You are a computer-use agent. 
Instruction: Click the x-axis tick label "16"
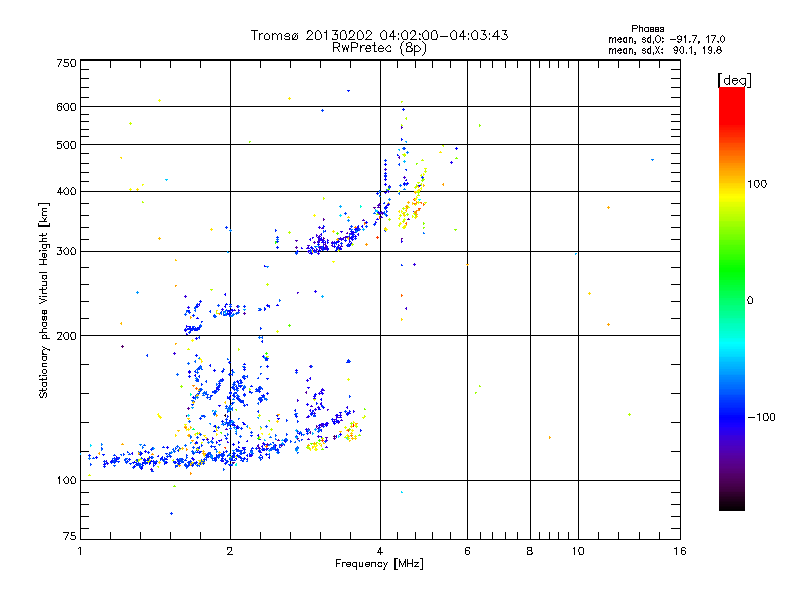coord(680,551)
